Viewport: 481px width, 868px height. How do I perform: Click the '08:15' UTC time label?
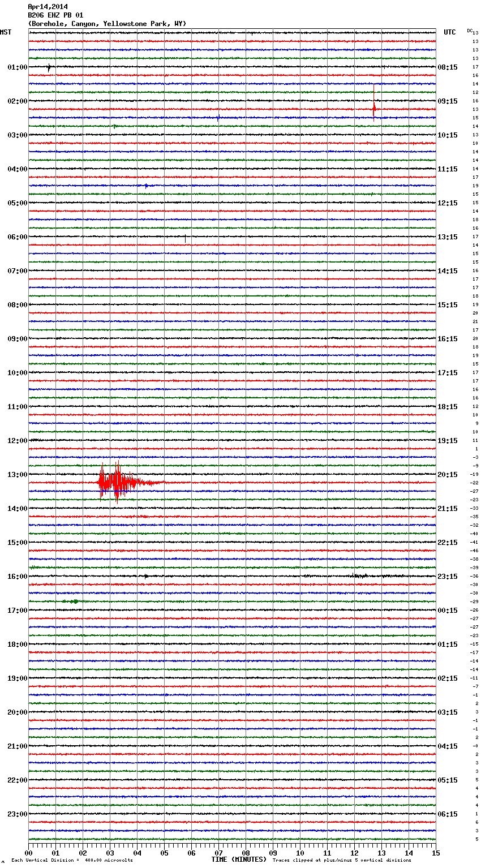(448, 67)
